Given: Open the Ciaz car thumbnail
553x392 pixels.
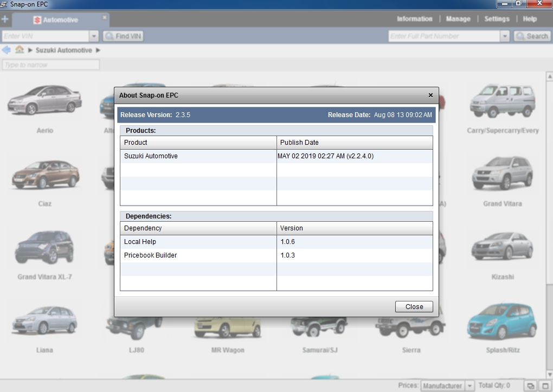Looking at the screenshot, I should pos(45,174).
